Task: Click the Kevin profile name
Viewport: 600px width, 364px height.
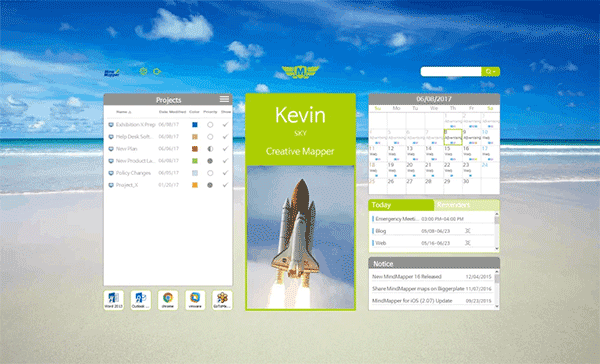Action: (300, 115)
